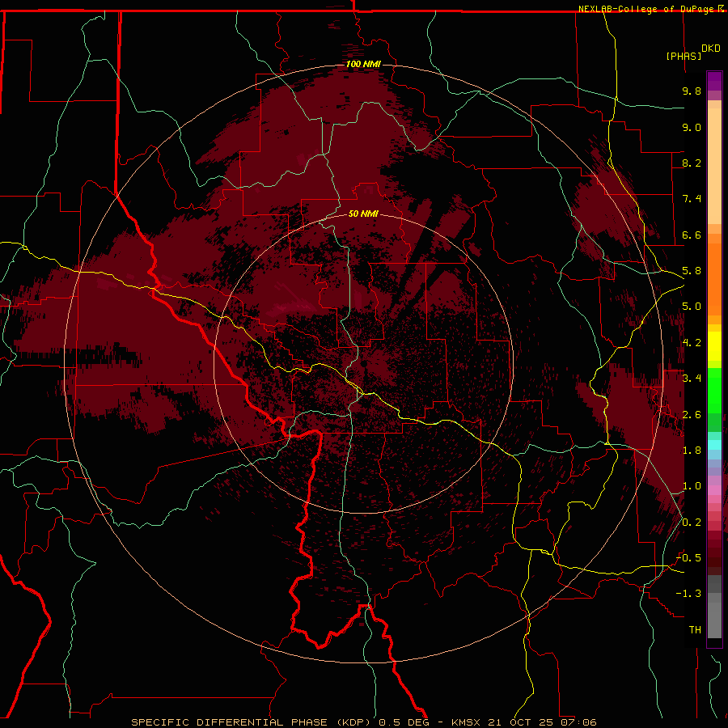Click the 6.6 scale value
Viewport: 728px width, 728px height.
[692, 235]
